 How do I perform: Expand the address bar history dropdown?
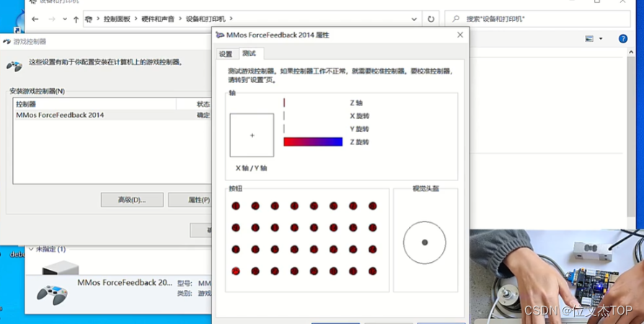(414, 19)
